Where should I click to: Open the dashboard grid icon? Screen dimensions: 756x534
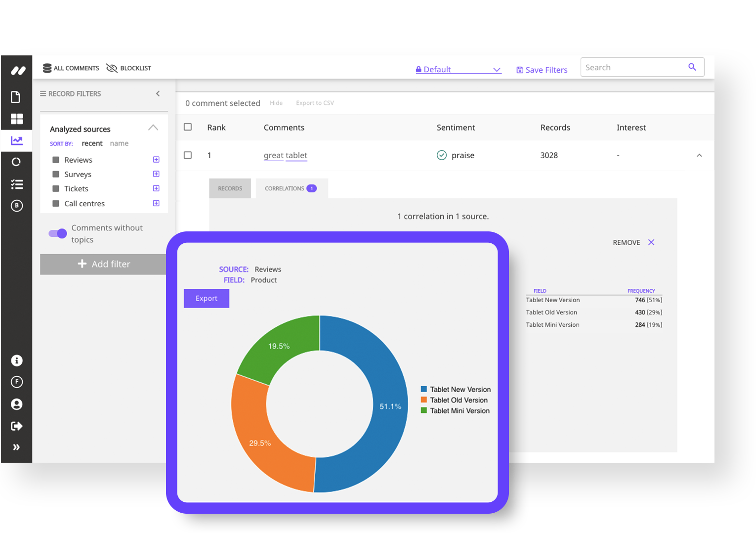coord(16,119)
